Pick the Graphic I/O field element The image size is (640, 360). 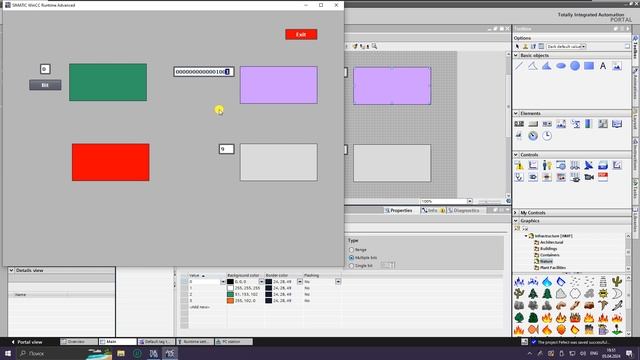(561, 124)
